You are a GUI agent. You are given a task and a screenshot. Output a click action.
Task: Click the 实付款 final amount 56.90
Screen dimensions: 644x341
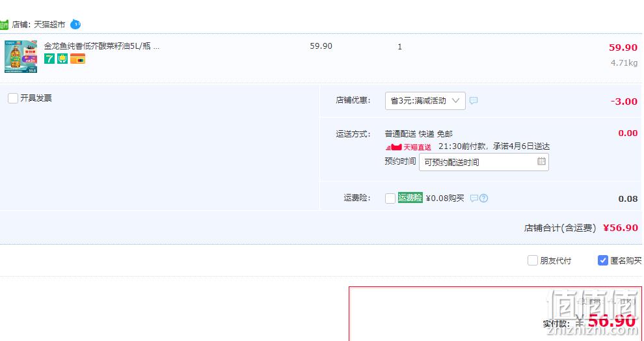611,321
